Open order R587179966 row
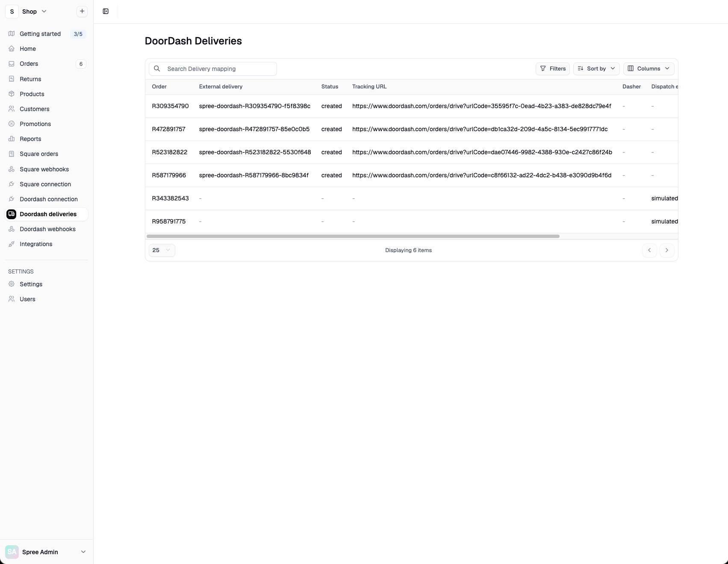728x564 pixels. pos(412,175)
